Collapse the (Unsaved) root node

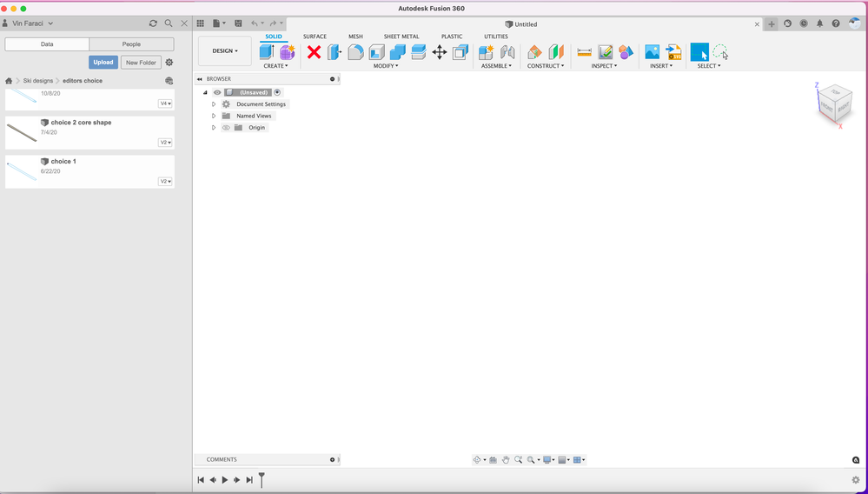205,92
